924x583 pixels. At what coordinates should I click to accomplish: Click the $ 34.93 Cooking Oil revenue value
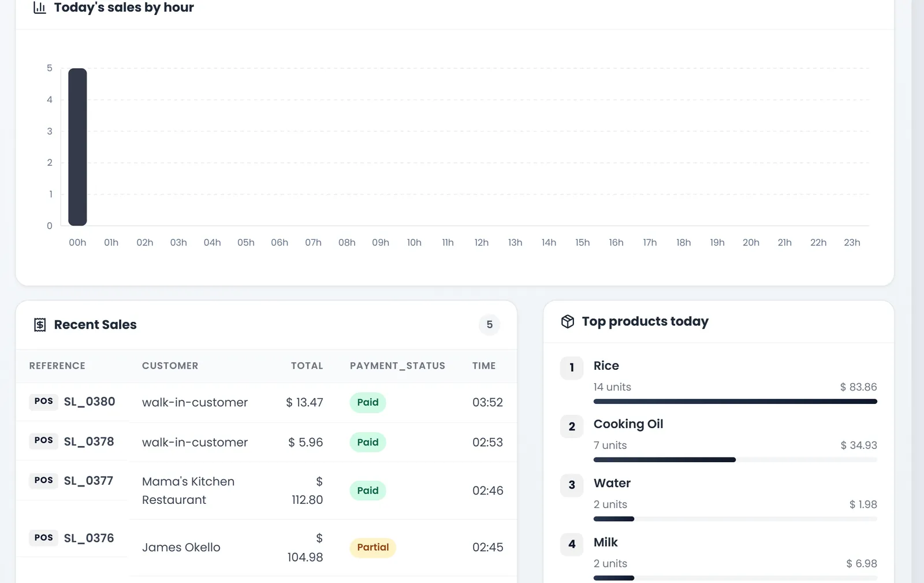pos(859,445)
